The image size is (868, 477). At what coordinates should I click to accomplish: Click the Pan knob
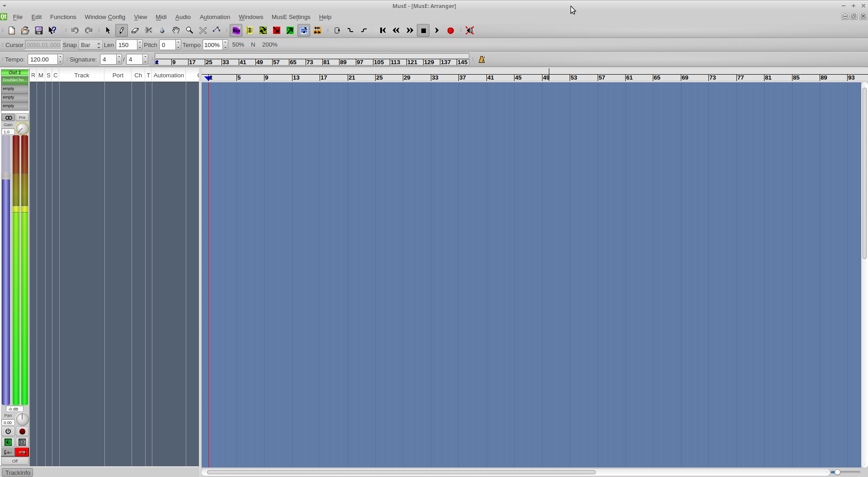coord(22,419)
